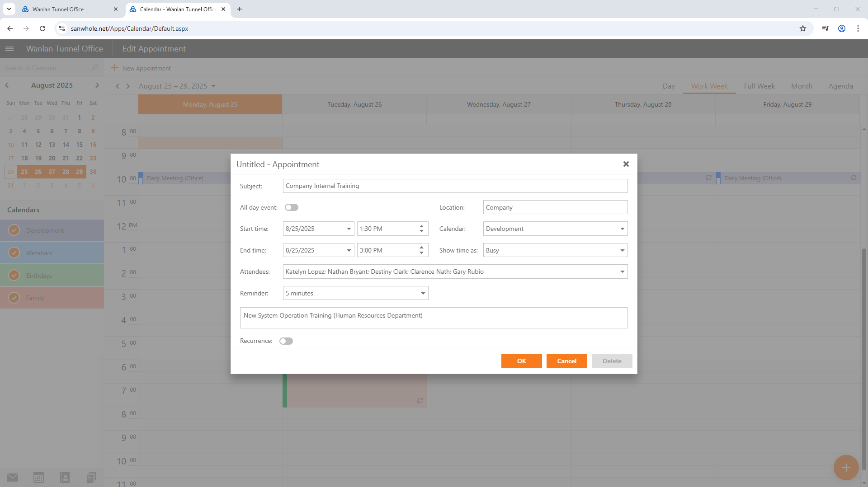The height and width of the screenshot is (487, 868).
Task: Click the floating add appointment button
Action: click(846, 468)
